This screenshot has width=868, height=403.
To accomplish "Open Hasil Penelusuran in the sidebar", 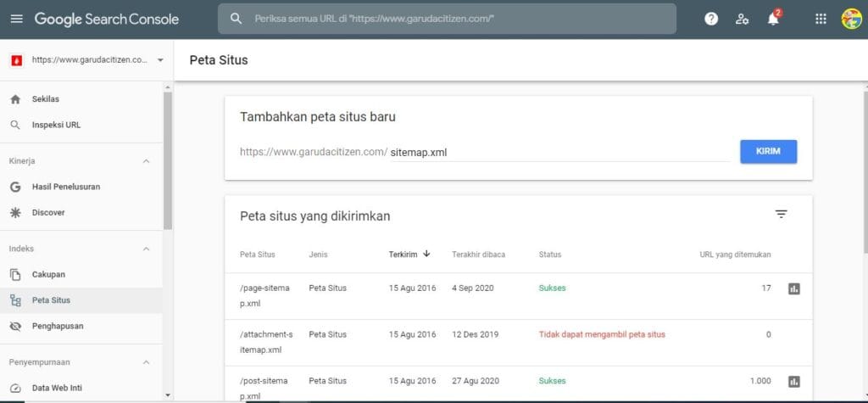I will 81,187.
